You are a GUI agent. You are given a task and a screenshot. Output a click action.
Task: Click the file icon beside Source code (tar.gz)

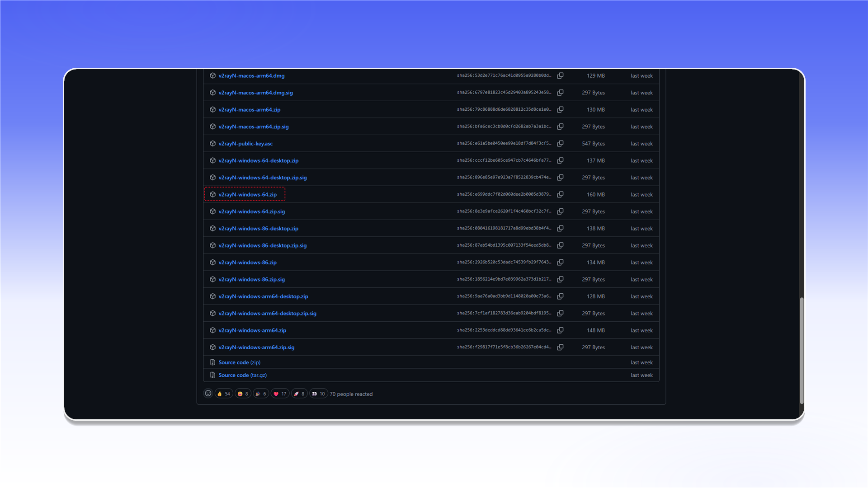(212, 375)
